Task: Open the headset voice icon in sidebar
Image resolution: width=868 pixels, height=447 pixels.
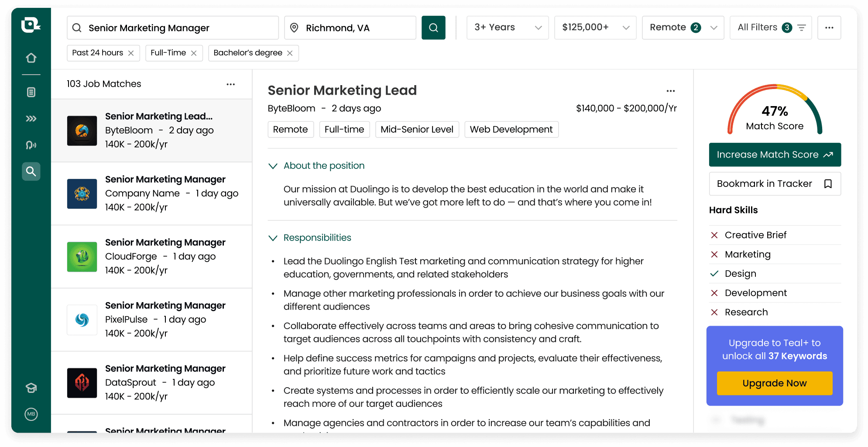Action: click(31, 145)
